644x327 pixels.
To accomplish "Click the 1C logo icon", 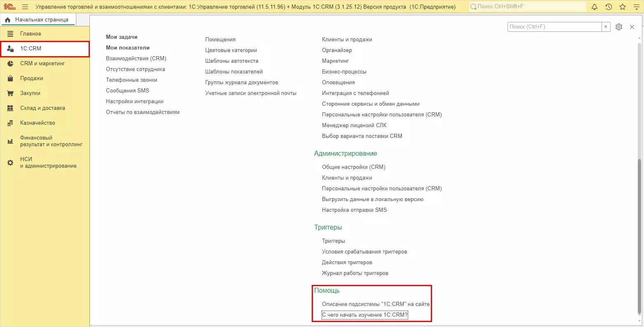I will pos(9,7).
